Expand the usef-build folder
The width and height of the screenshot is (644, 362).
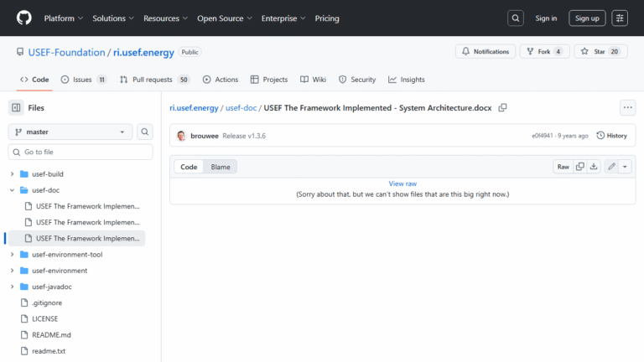tap(13, 174)
